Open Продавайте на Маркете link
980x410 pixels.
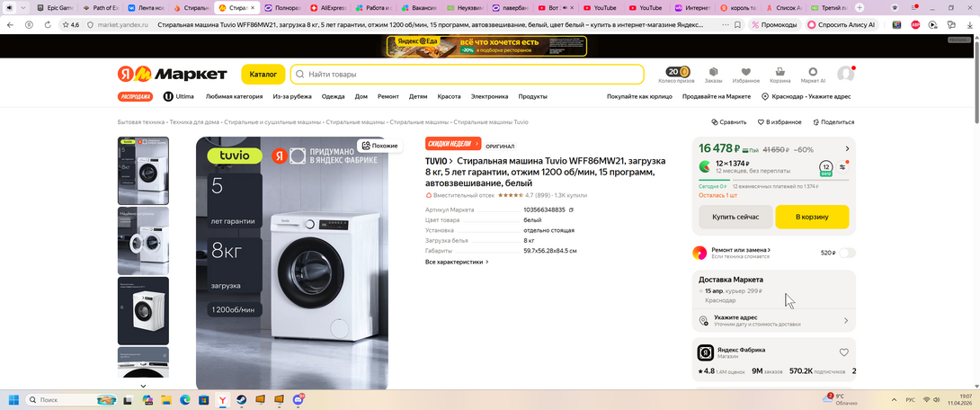pos(717,97)
